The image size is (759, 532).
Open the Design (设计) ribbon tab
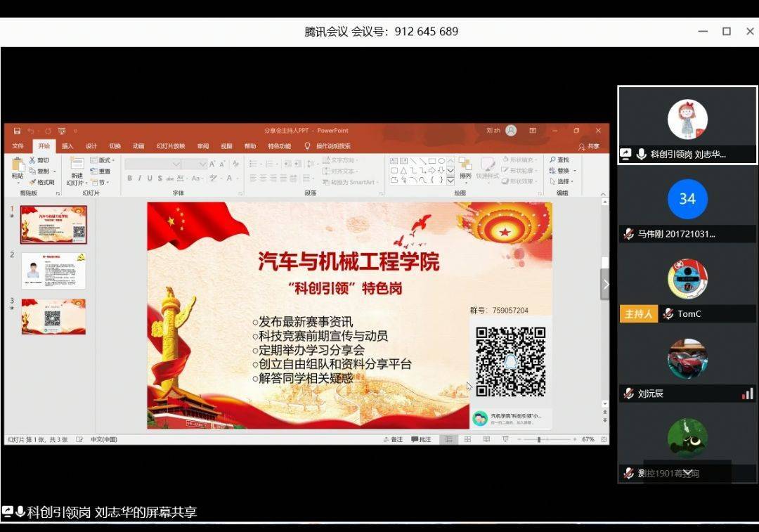click(x=91, y=146)
